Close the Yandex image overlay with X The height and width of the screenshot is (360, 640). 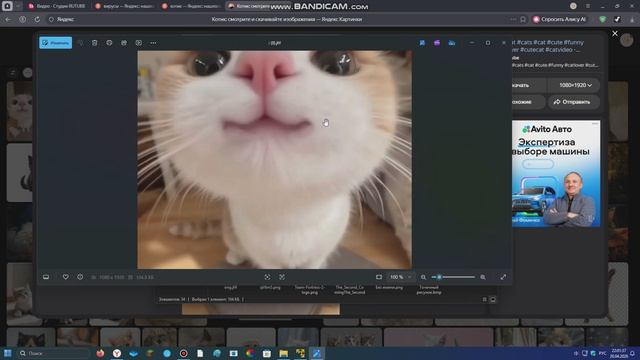click(x=615, y=33)
